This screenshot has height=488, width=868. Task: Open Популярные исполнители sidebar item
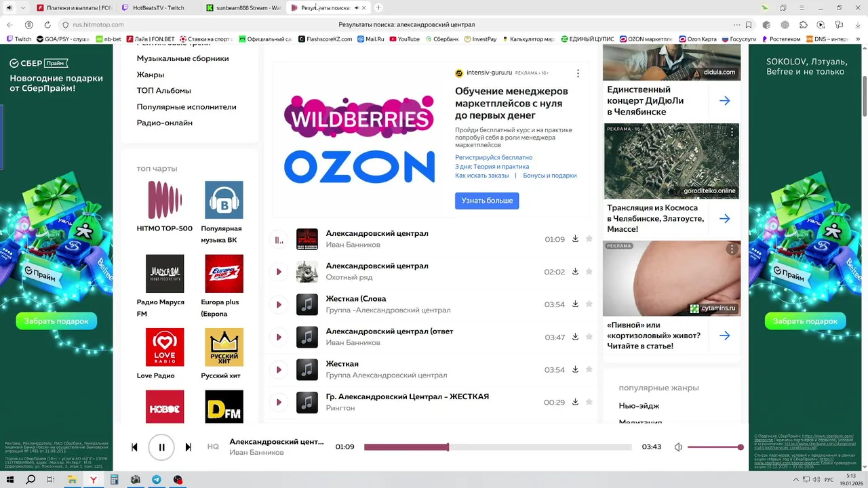186,106
